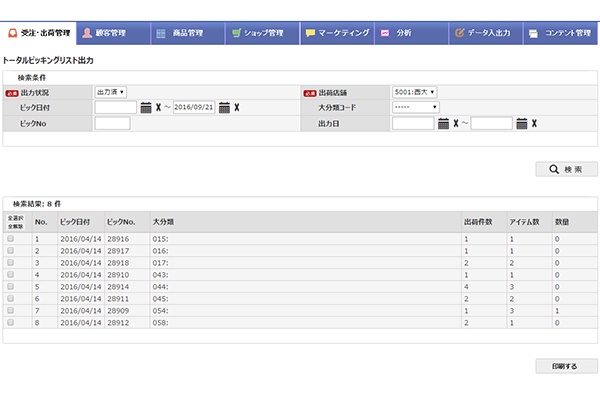Go to the データ入出力 tab
The height and width of the screenshot is (400, 600).
pos(483,33)
